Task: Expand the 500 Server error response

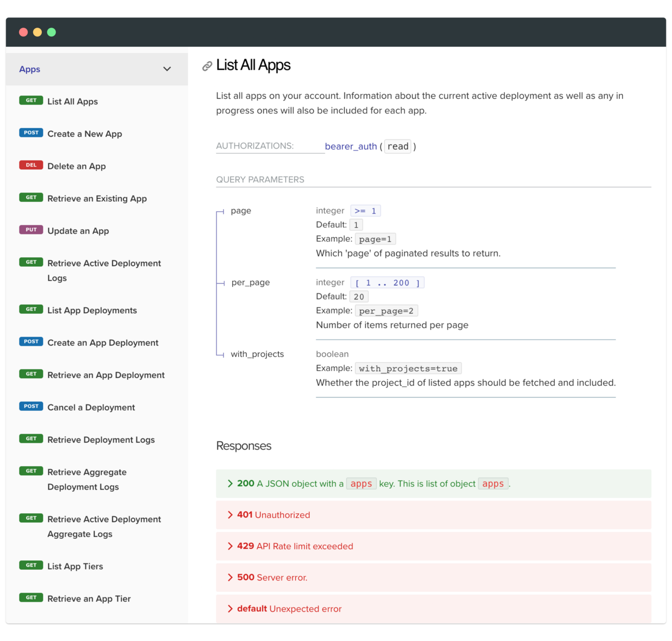Action: [x=230, y=577]
